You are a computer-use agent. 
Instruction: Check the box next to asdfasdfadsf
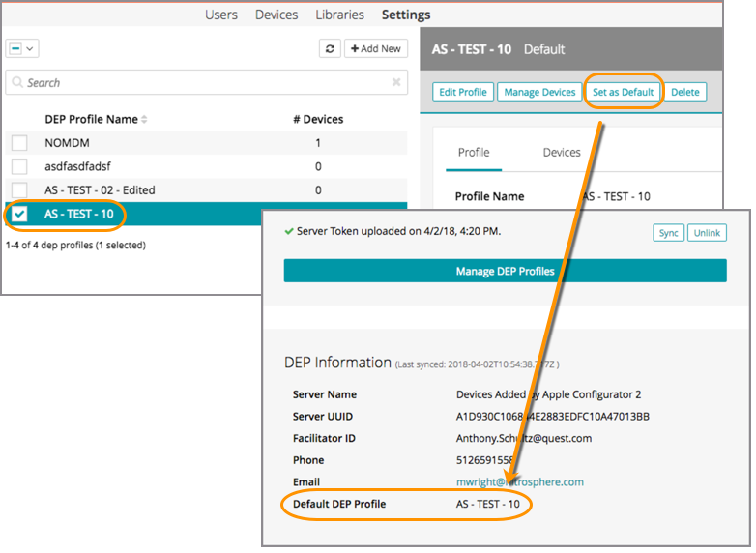click(x=19, y=166)
